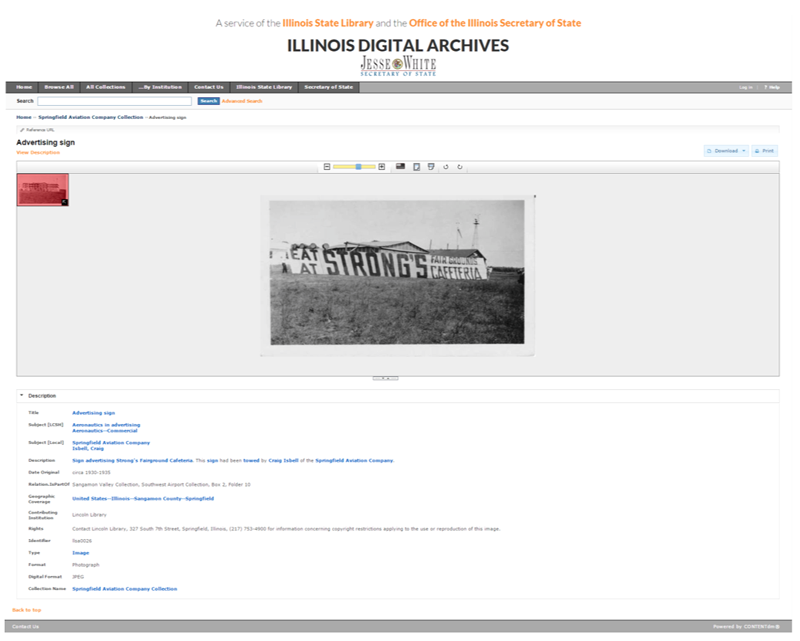Click the viewer pane collapse handle
The height and width of the screenshot is (641, 800).
pyautogui.click(x=385, y=378)
